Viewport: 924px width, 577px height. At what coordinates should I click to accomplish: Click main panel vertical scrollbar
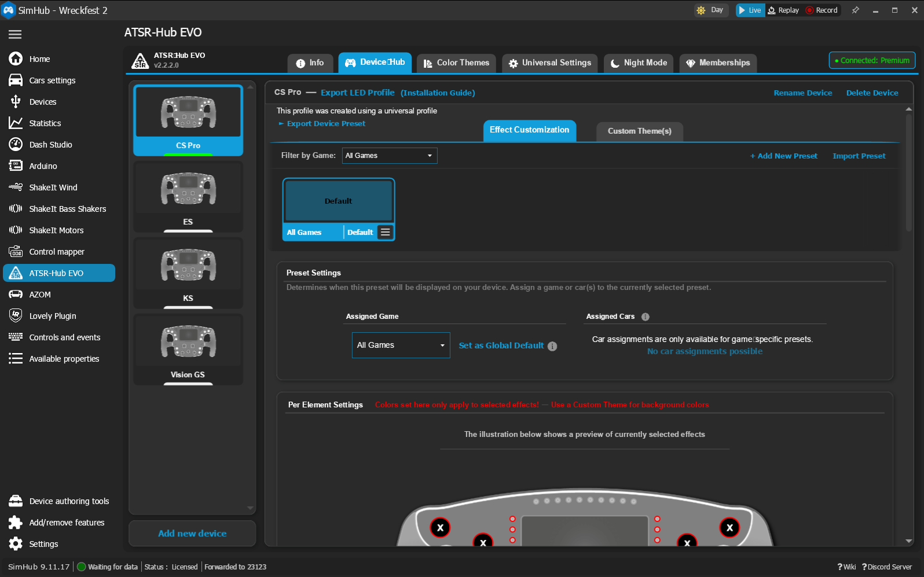point(908,172)
